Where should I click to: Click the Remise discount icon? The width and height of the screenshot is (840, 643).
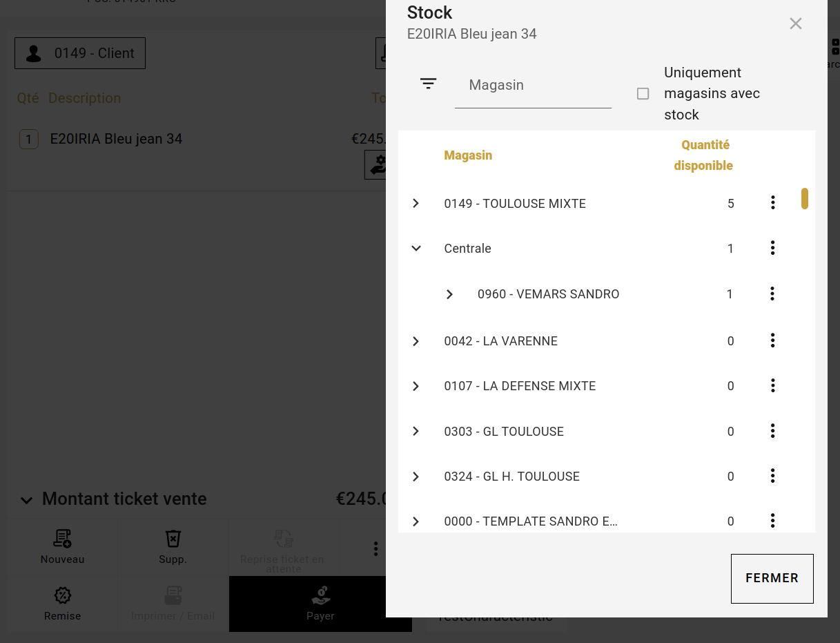(62, 595)
